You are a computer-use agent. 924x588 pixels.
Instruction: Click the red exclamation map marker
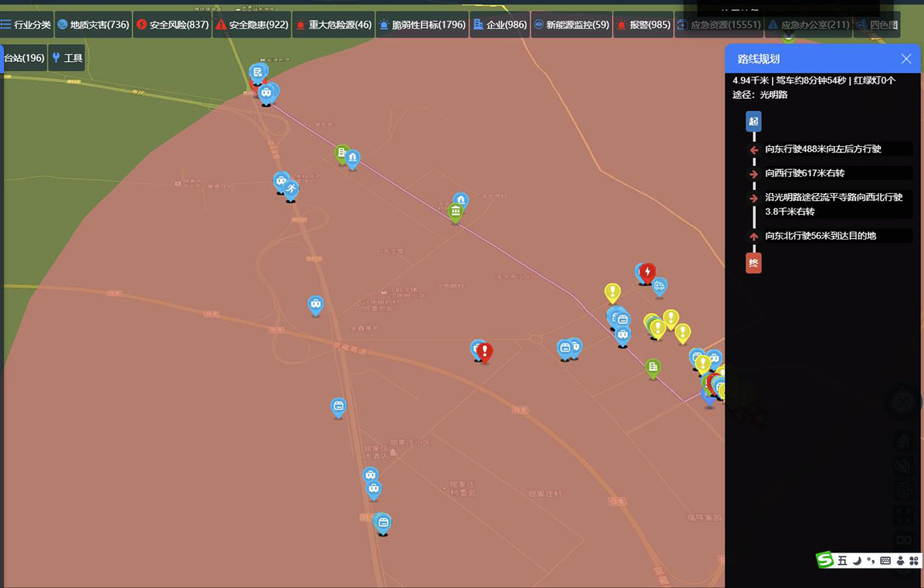(x=484, y=352)
